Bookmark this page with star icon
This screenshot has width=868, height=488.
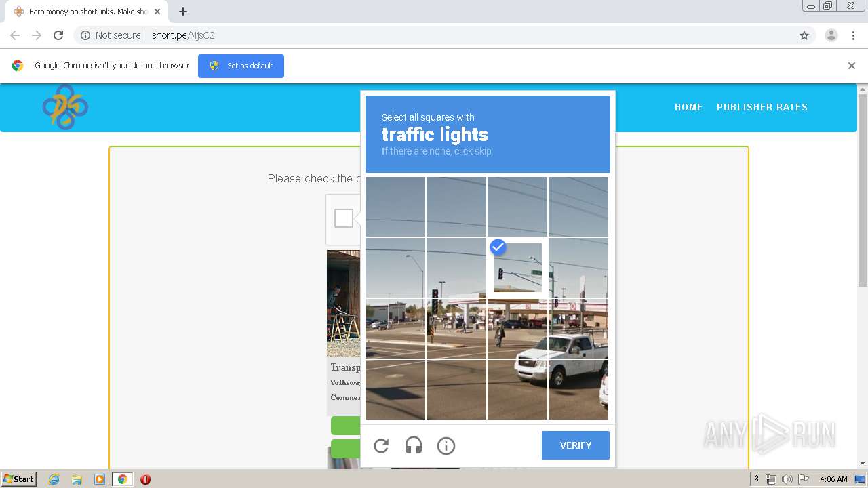point(804,35)
